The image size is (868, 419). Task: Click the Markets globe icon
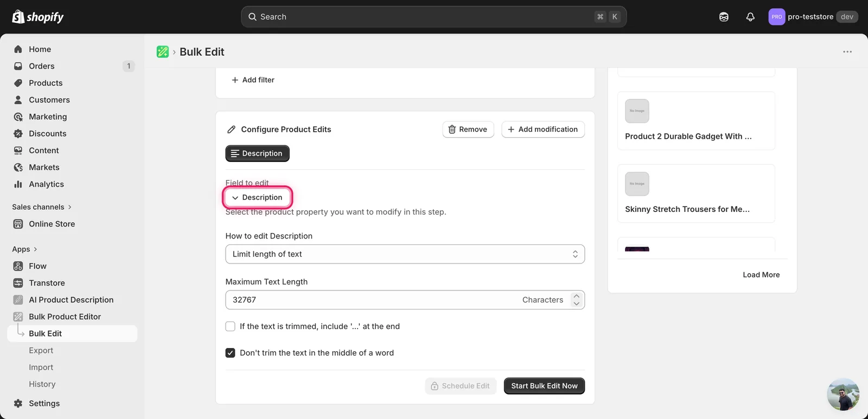[x=18, y=167]
